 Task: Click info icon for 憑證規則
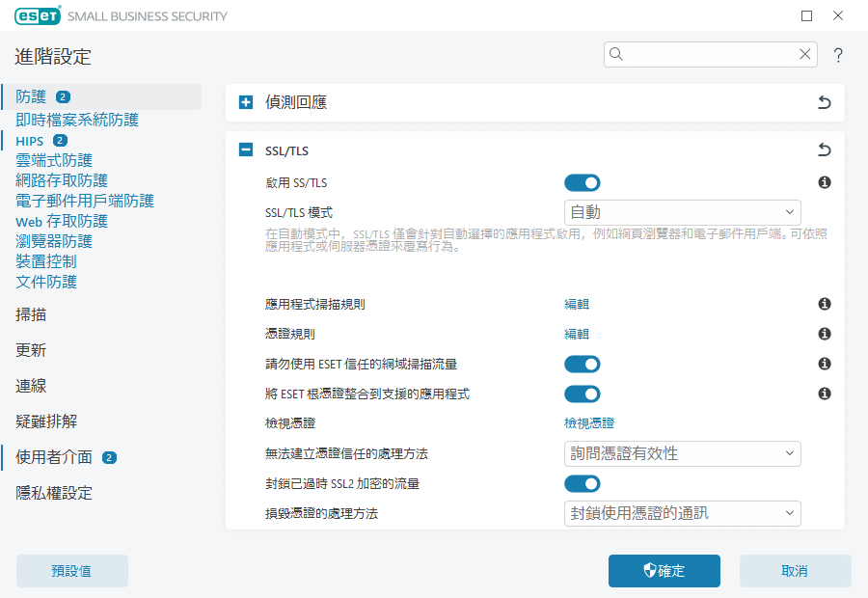click(x=825, y=334)
